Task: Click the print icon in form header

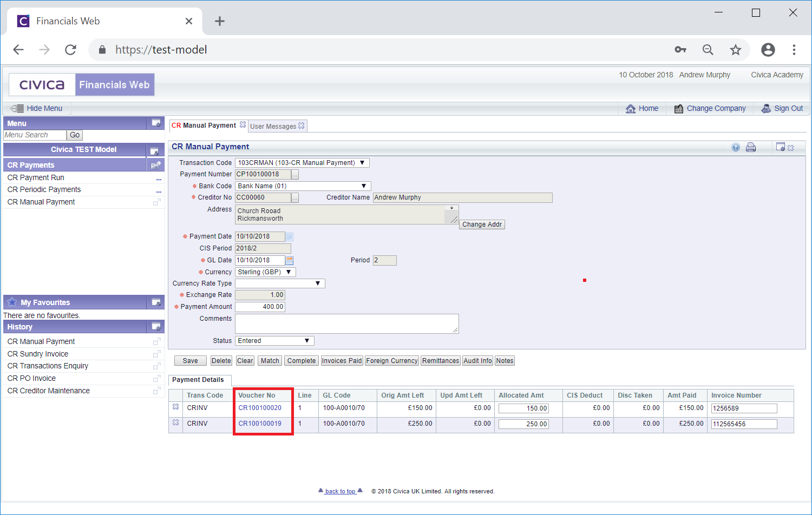Action: point(751,147)
